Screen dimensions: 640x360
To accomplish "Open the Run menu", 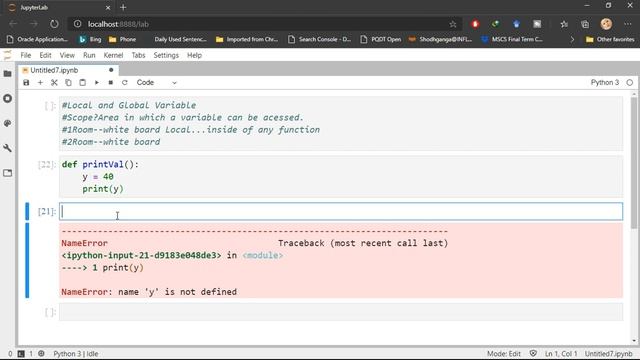I will click(89, 55).
